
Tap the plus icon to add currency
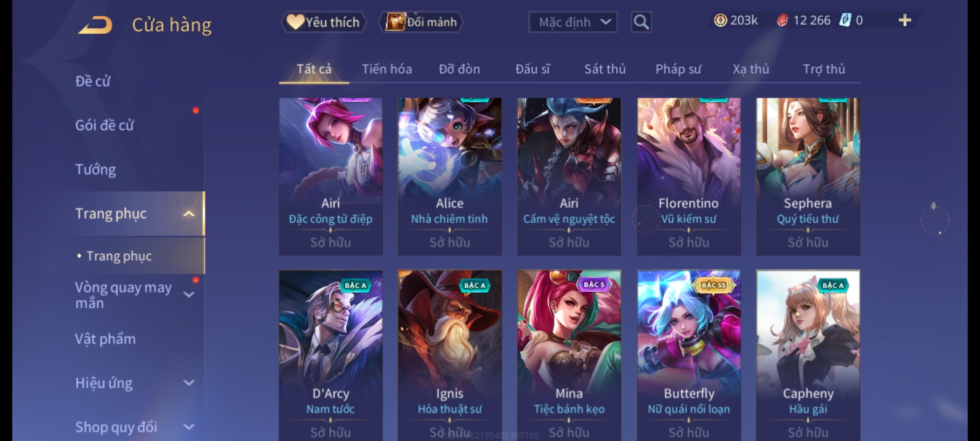click(x=905, y=20)
